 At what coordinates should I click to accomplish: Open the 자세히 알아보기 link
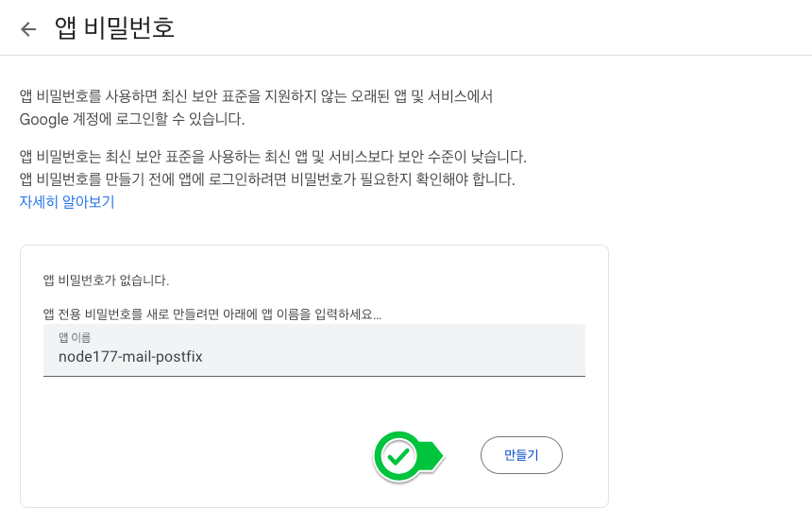click(67, 202)
